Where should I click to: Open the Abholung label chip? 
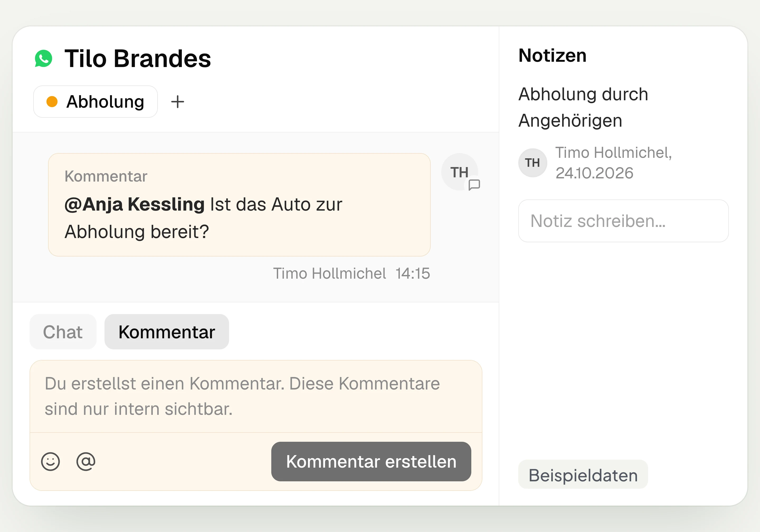95,102
